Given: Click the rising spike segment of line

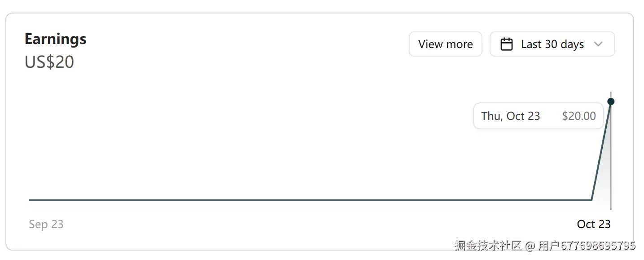Looking at the screenshot, I should pyautogui.click(x=601, y=150).
